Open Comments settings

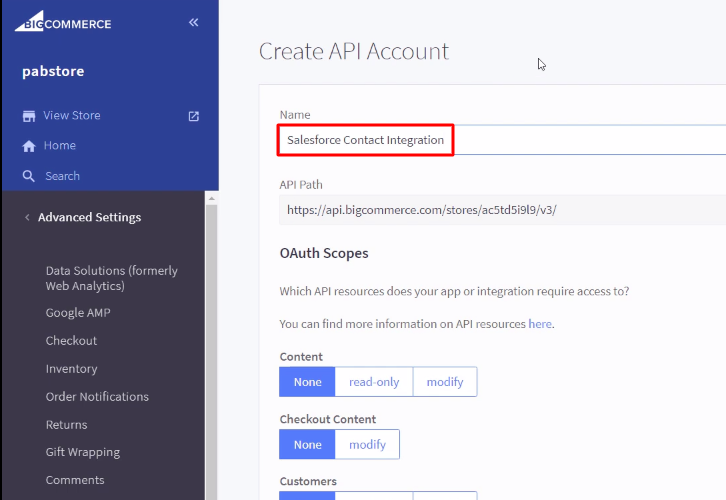75,480
